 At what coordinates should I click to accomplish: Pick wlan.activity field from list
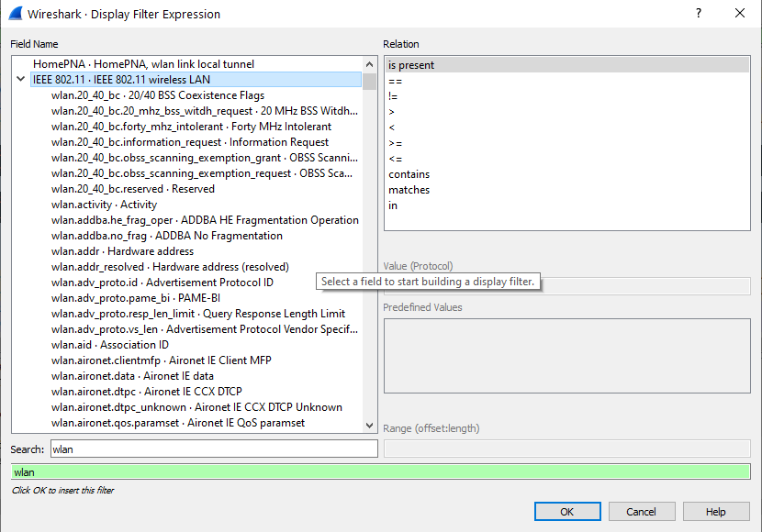click(x=104, y=205)
